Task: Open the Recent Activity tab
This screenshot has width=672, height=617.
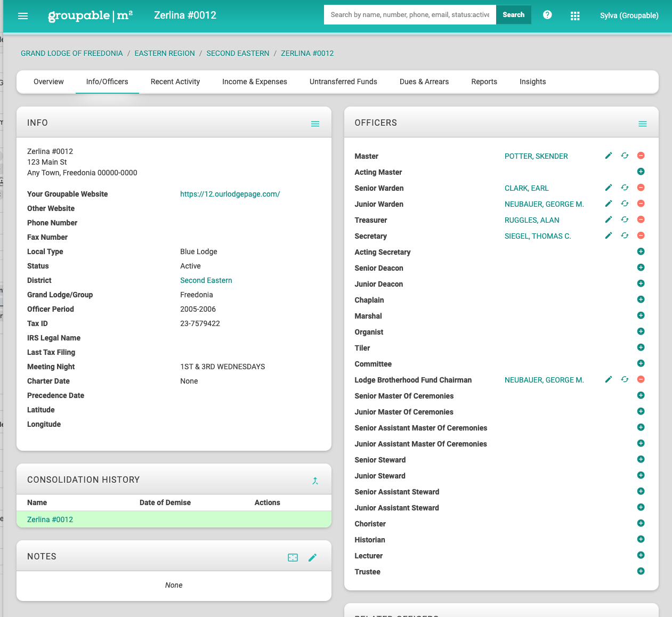Action: [175, 82]
